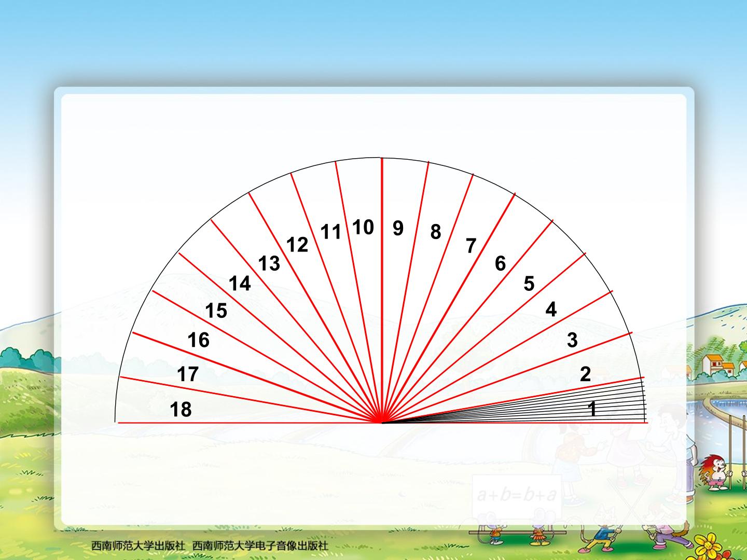Screen dimensions: 747x560
Task: Select the sector labeled 17
Action: (x=188, y=374)
